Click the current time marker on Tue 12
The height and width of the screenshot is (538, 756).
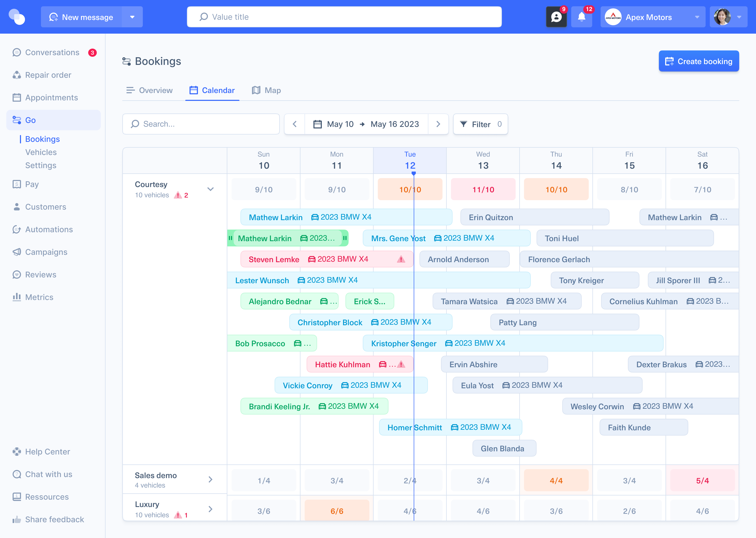pyautogui.click(x=413, y=173)
